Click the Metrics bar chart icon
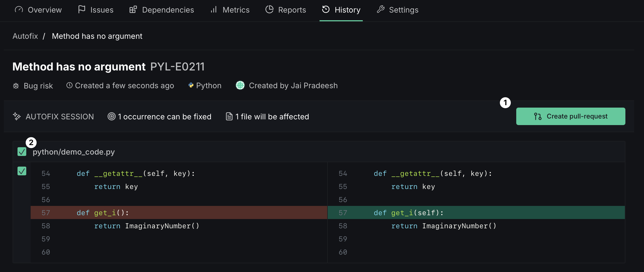644x272 pixels. click(214, 10)
